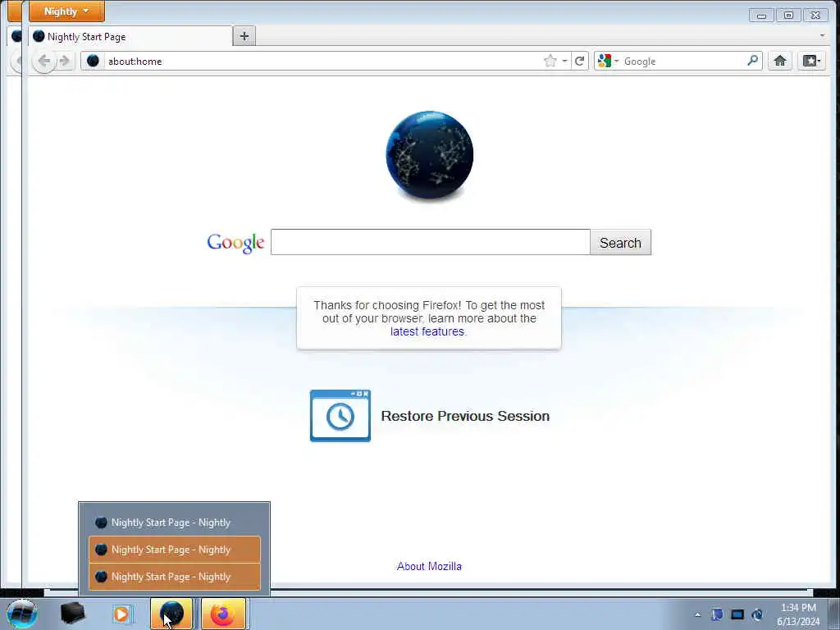
Task: Select second Nightly Start Page entry in taskbar list
Action: pos(175,550)
